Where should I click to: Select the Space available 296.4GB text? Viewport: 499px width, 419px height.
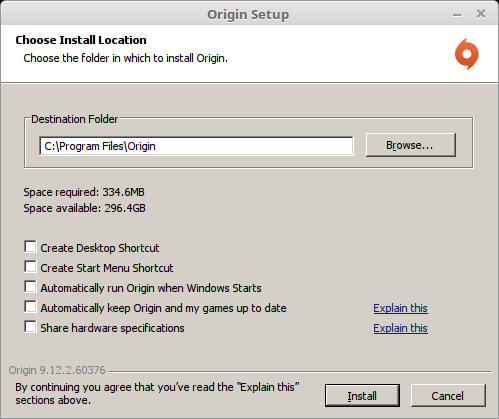[x=84, y=208]
